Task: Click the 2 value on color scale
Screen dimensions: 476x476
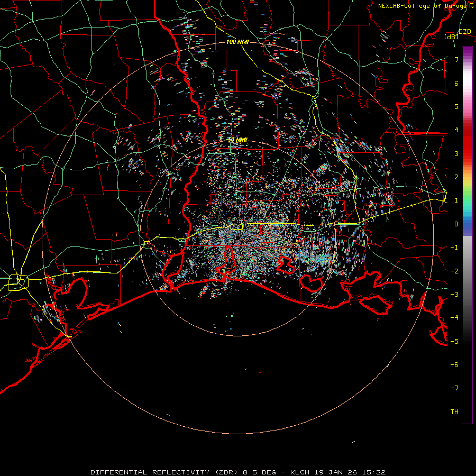Action: tap(456, 177)
